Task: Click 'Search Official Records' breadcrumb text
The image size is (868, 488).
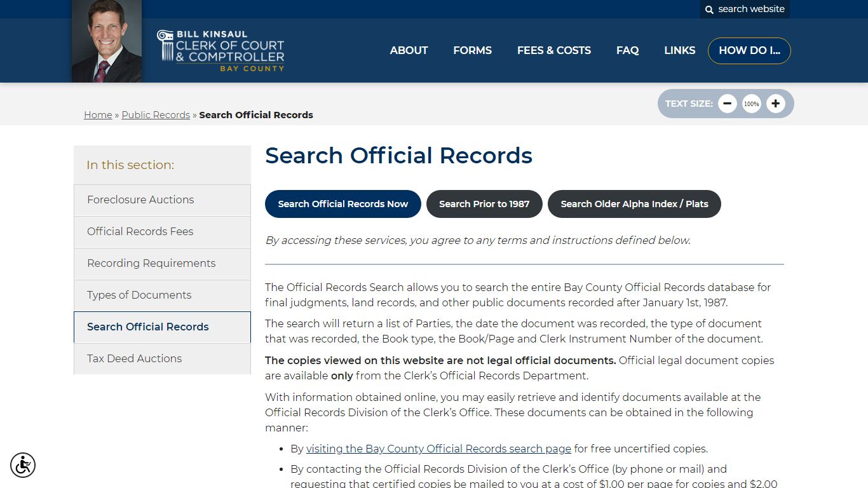Action: click(x=256, y=115)
